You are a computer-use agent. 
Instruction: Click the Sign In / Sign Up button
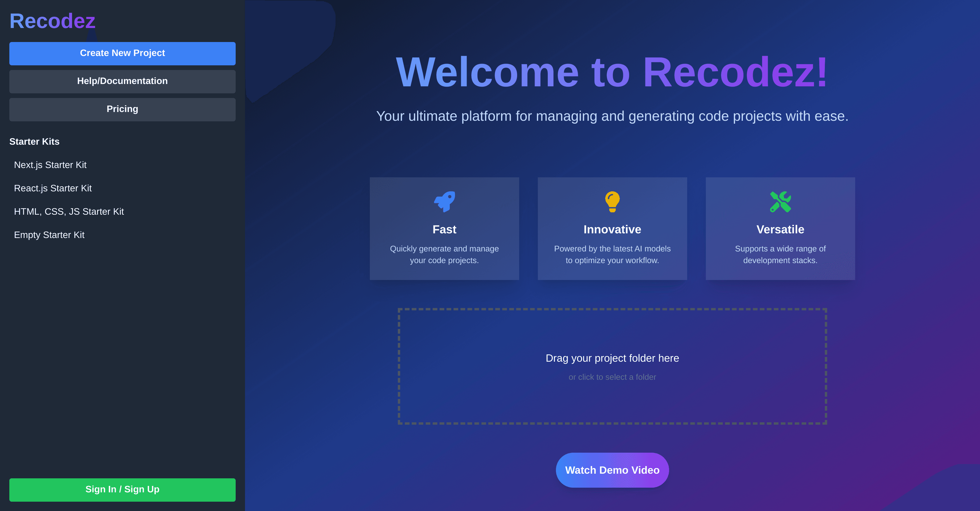coord(122,489)
